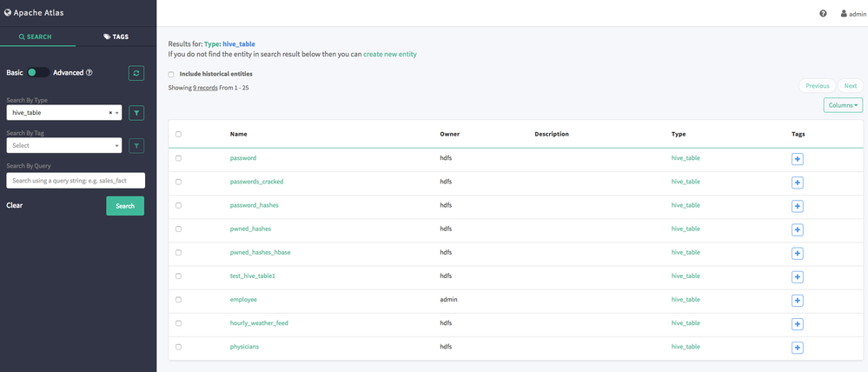Add tag to pwned_hashes_hbase row
Image resolution: width=868 pixels, height=372 pixels.
[797, 254]
